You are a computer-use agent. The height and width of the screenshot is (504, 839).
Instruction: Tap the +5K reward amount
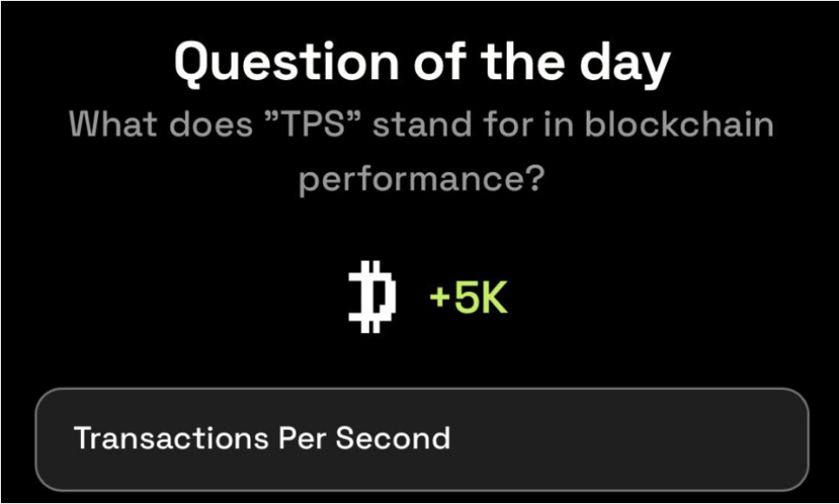pyautogui.click(x=468, y=300)
